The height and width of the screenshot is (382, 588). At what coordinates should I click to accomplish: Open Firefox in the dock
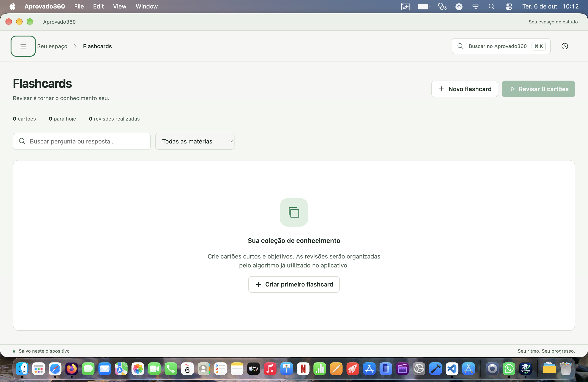72,369
